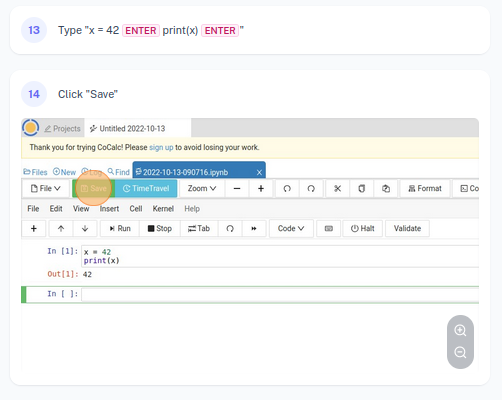Viewport: 502px width, 400px height.
Task: Click the Halt button
Action: (x=363, y=228)
